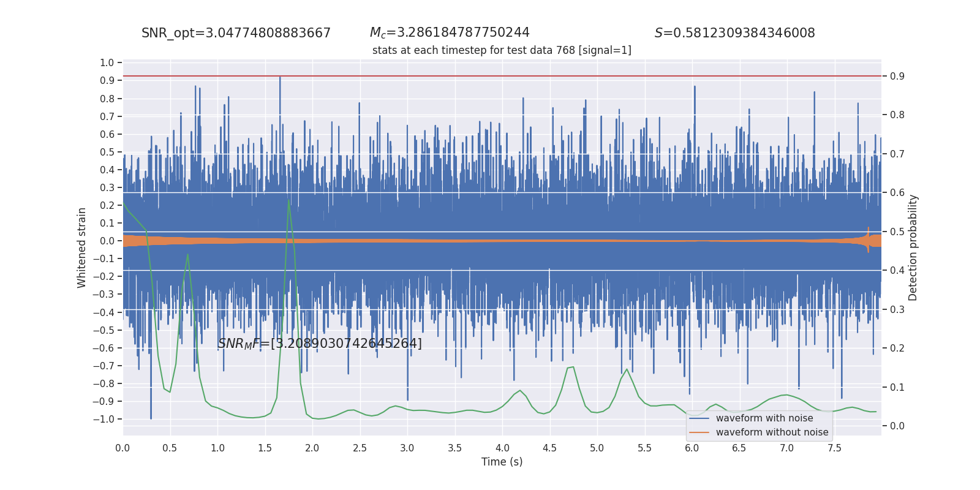Screen dimensions: 980x490
Task: Click the 'Time (s)' x-axis label
Action: tap(502, 462)
